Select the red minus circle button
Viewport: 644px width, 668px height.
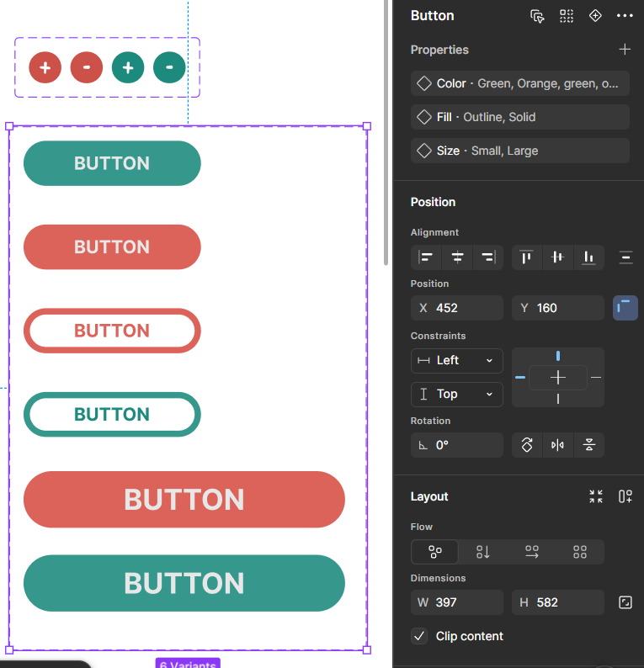[87, 68]
